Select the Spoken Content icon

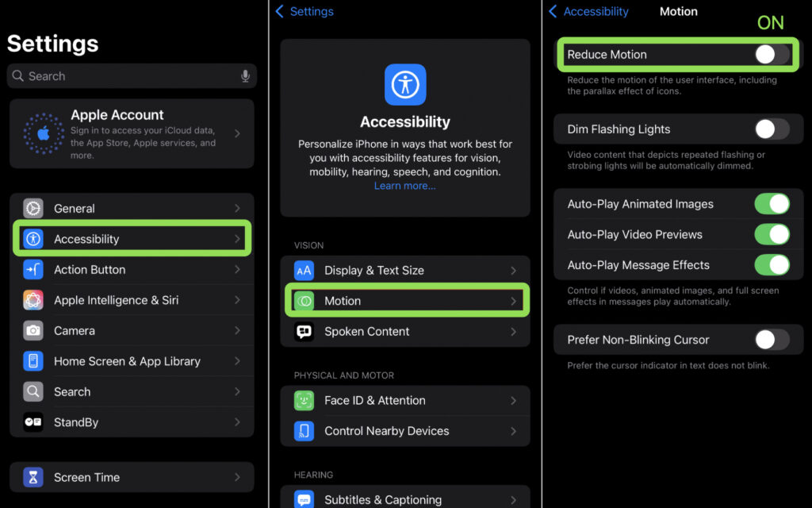304,331
